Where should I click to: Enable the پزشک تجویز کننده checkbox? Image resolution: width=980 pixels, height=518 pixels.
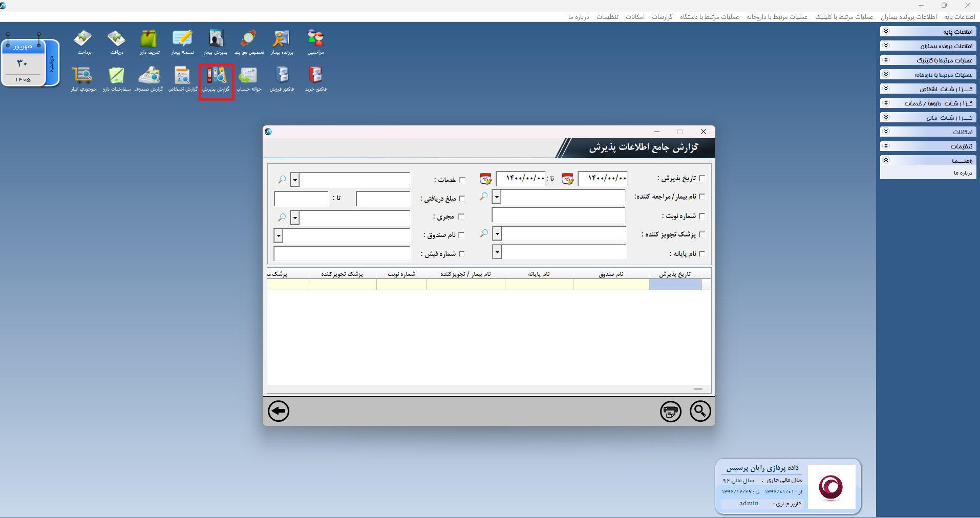coord(702,234)
